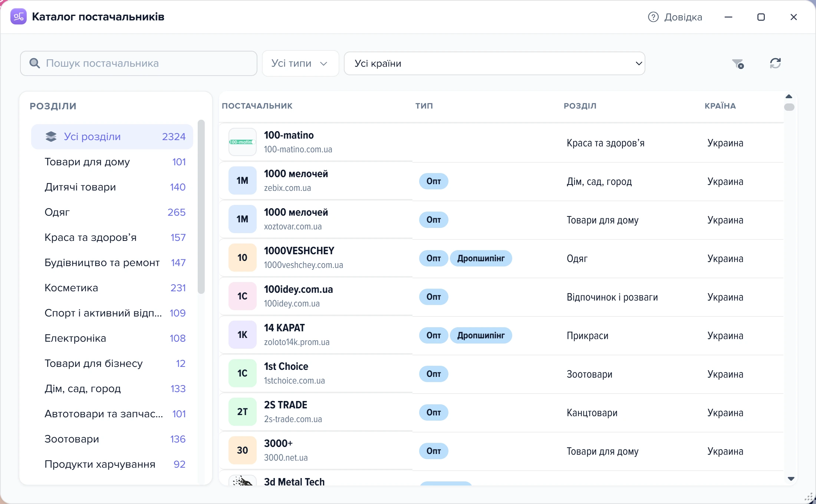
Task: Select Будівництво та ремонт section
Action: pyautogui.click(x=112, y=263)
